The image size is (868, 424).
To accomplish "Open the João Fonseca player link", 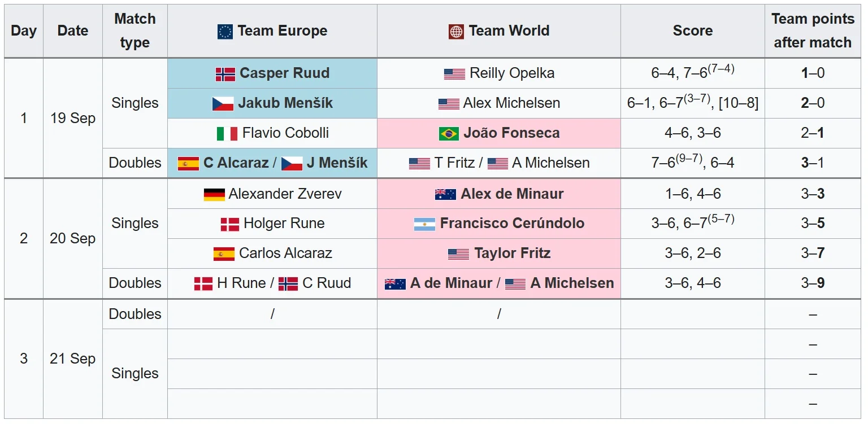I will (511, 133).
